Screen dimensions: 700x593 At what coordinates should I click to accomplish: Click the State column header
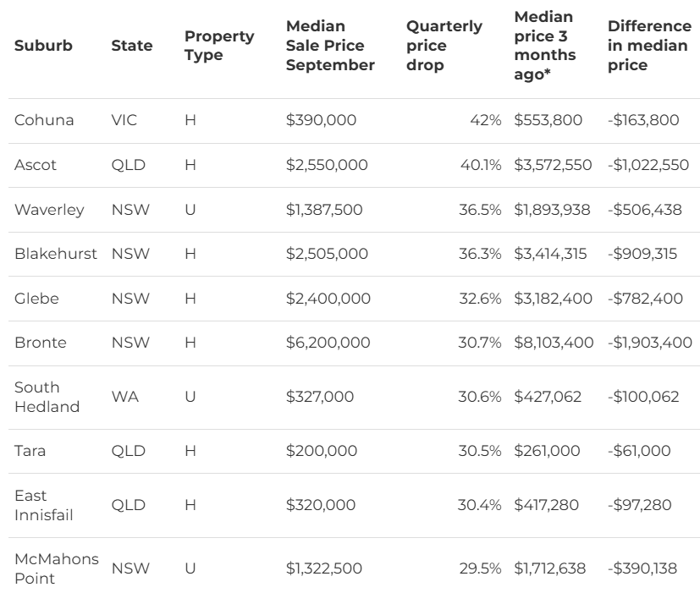(x=132, y=46)
